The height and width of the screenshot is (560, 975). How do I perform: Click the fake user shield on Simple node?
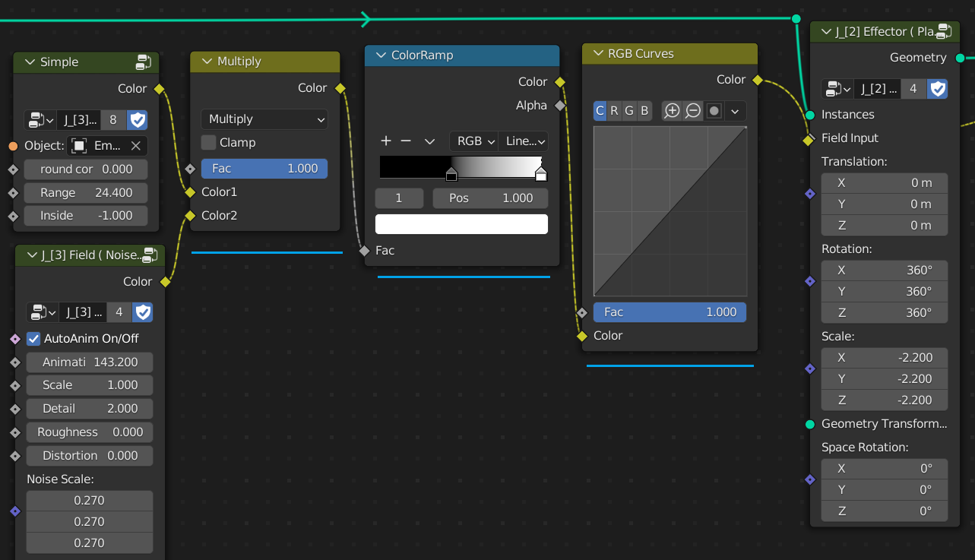[x=138, y=119]
